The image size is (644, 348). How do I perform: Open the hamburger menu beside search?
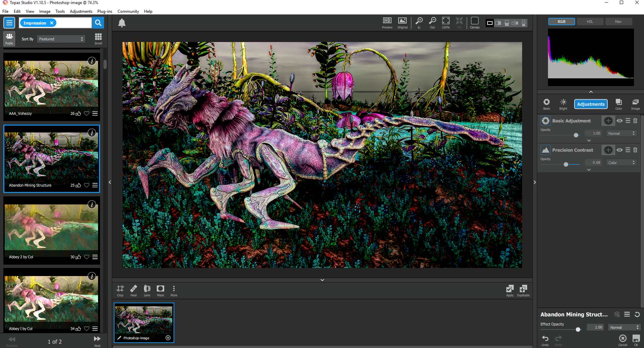9,23
